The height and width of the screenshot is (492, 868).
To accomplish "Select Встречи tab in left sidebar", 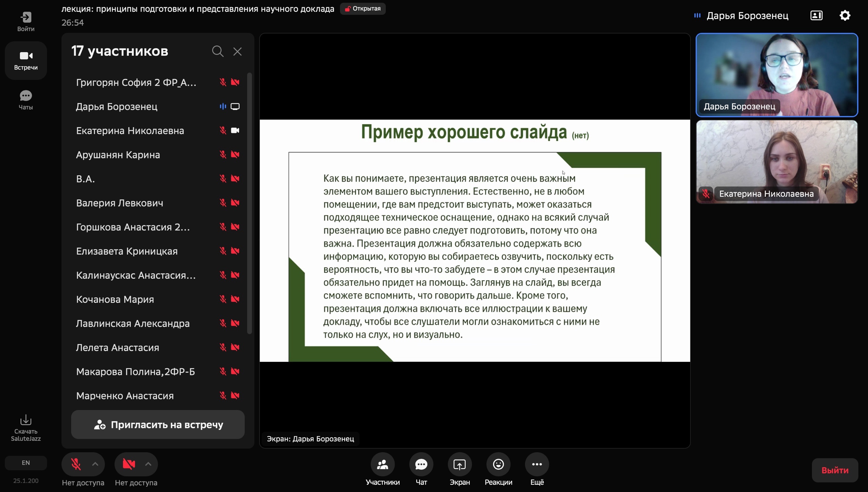I will click(x=26, y=61).
